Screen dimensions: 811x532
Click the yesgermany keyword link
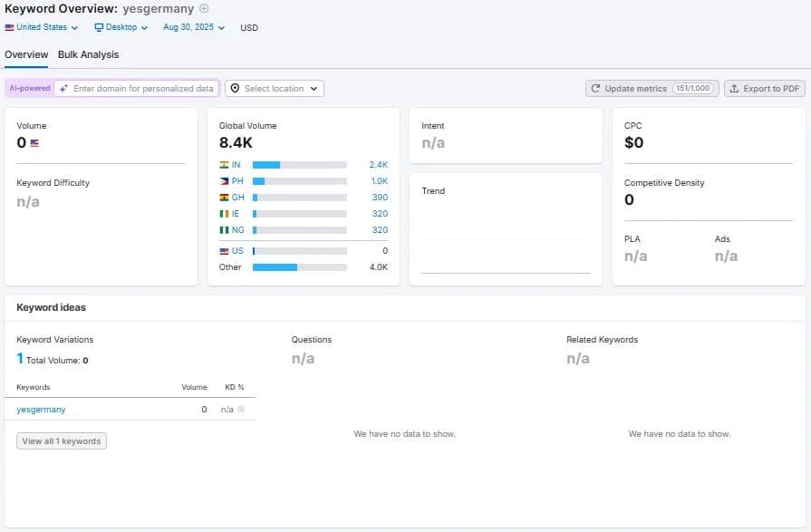click(x=41, y=410)
